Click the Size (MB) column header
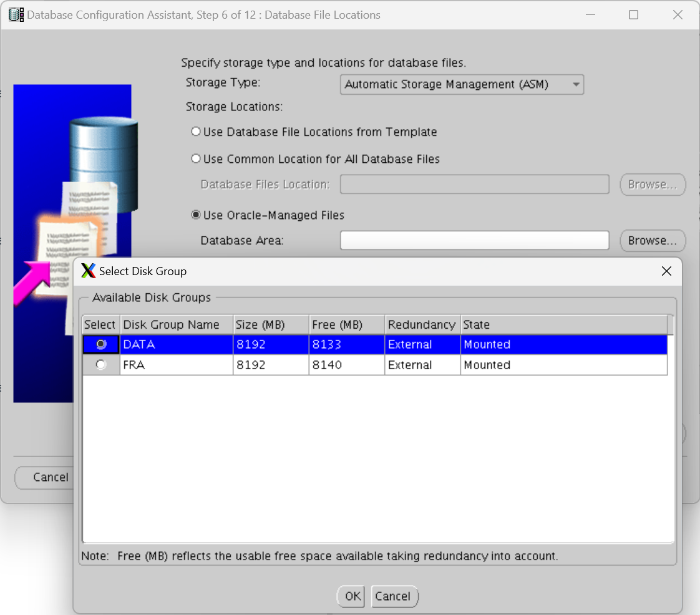This screenshot has width=700, height=615. tap(271, 324)
